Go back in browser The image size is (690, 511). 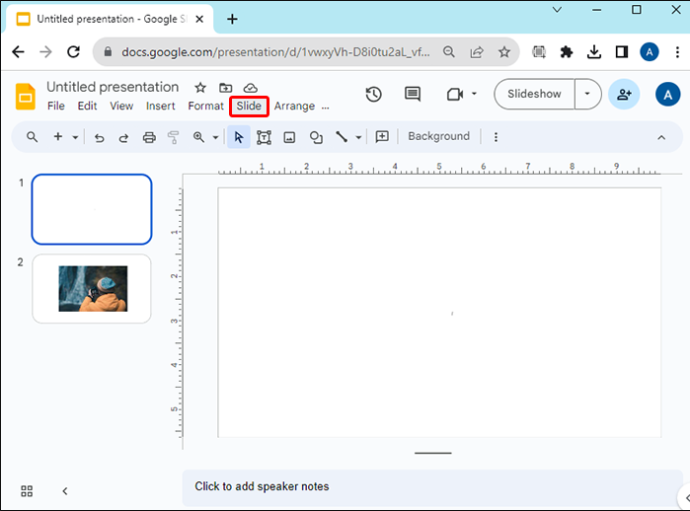click(18, 52)
